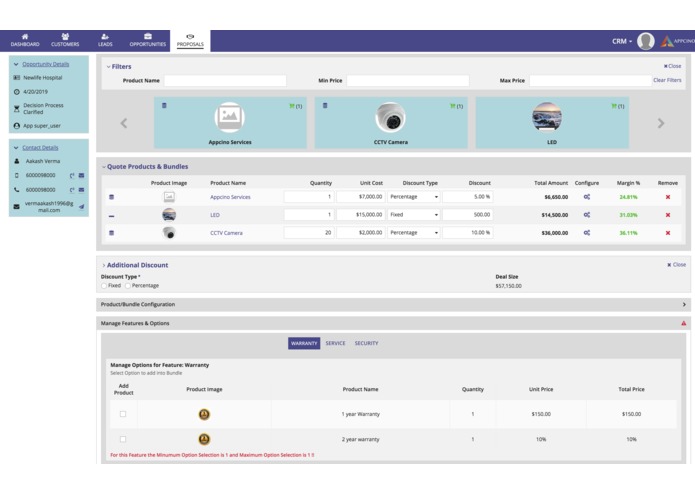Open Contact Details link

click(x=40, y=148)
